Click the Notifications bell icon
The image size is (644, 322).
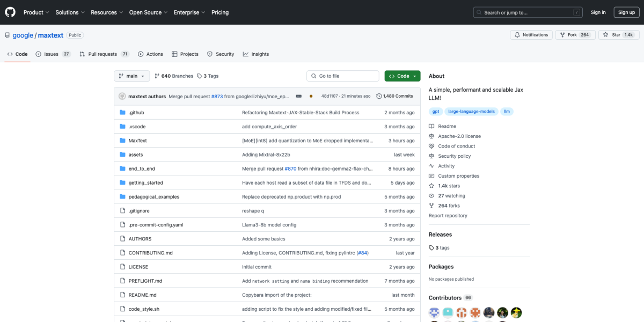[517, 35]
